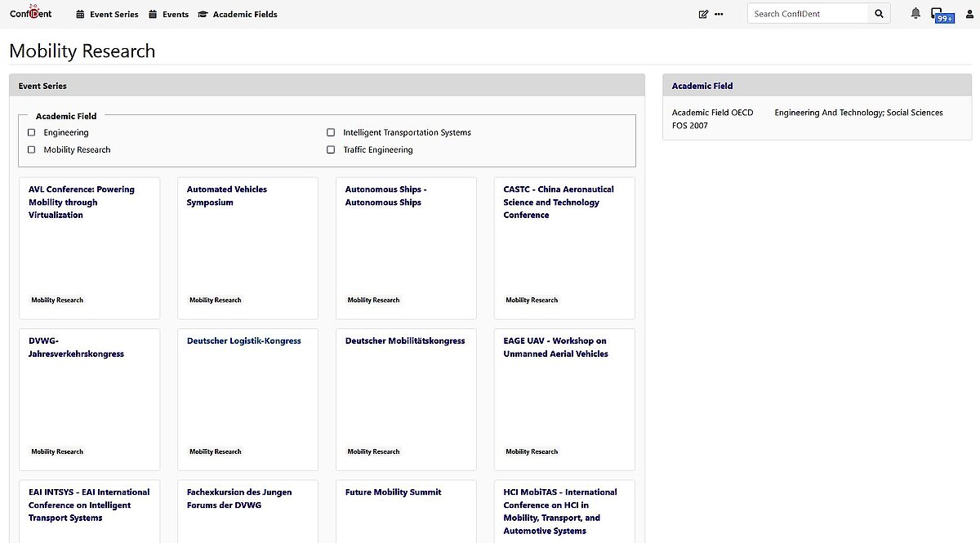The height and width of the screenshot is (543, 980).
Task: Go to Academic Fields in navigation
Action: coord(238,14)
